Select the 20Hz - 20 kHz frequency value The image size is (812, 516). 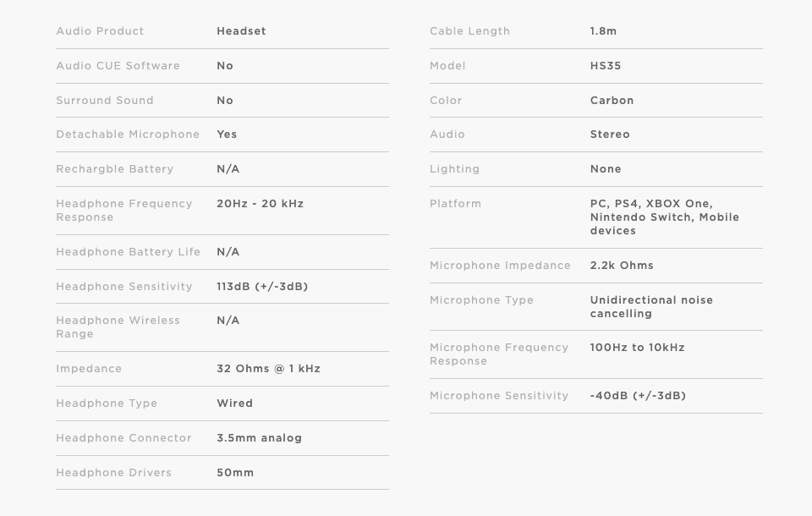pyautogui.click(x=260, y=204)
